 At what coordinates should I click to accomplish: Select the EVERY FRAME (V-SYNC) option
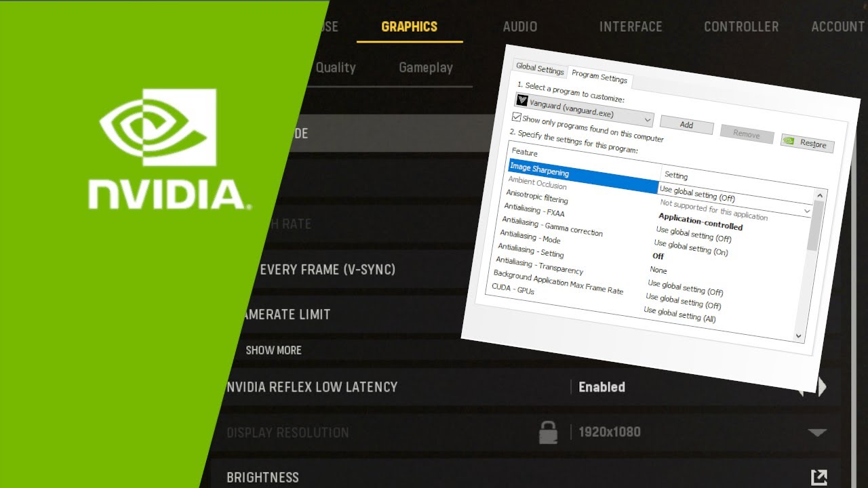click(327, 270)
